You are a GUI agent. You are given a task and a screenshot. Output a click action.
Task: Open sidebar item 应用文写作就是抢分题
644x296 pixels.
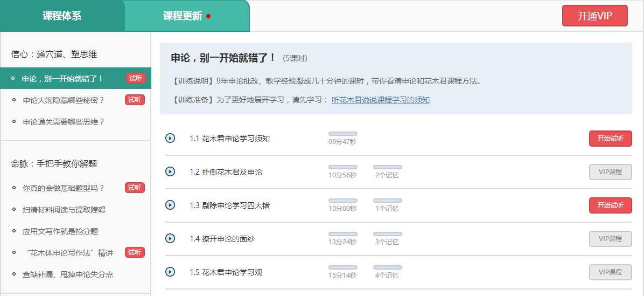[x=60, y=231]
